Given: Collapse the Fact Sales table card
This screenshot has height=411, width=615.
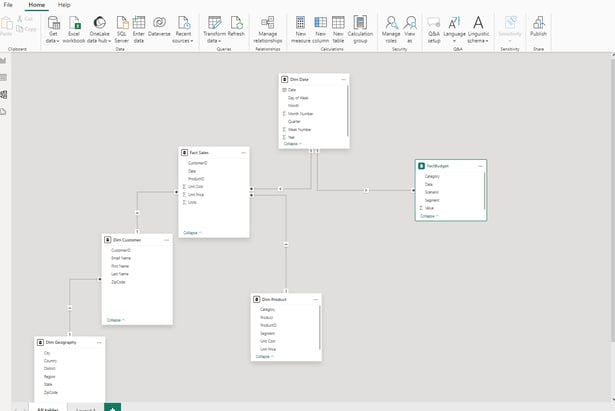Looking at the screenshot, I should coord(192,233).
